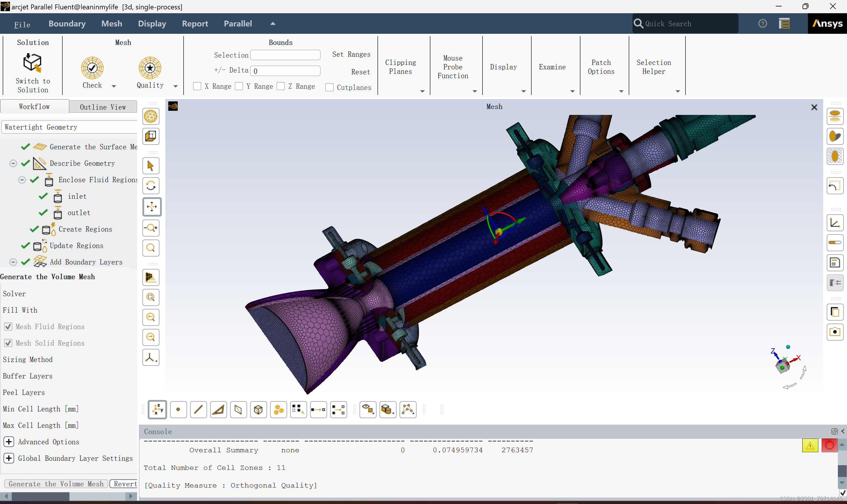This screenshot has width=847, height=504.
Task: Enable the Cutplanes checkbox
Action: [329, 87]
